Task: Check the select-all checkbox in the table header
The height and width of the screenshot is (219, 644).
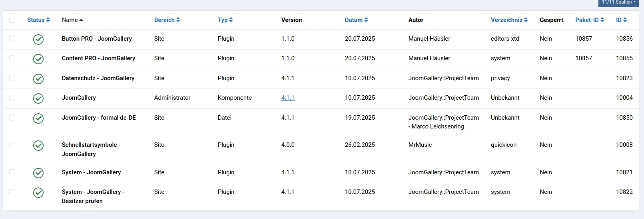Action: tap(12, 20)
